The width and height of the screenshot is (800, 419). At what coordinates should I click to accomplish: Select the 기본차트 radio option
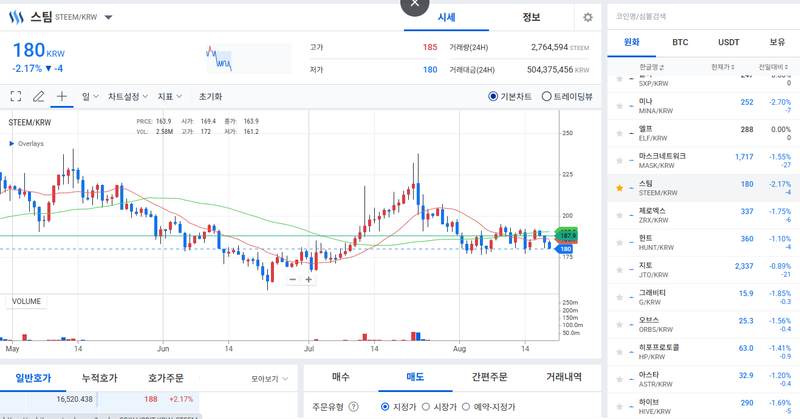[493, 96]
